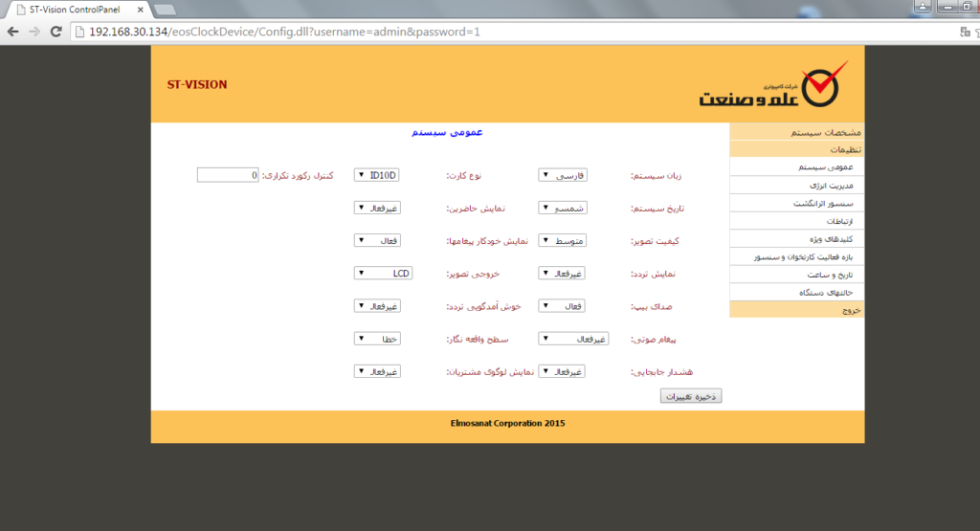Click the Elmosanat company logo
This screenshot has width=980, height=531.
pyautogui.click(x=773, y=84)
